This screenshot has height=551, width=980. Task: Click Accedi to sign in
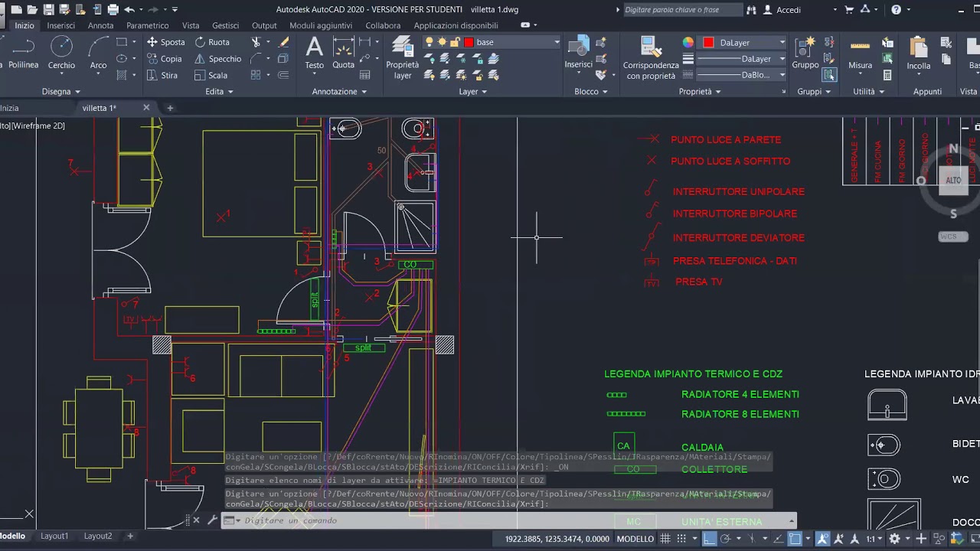[x=788, y=10]
